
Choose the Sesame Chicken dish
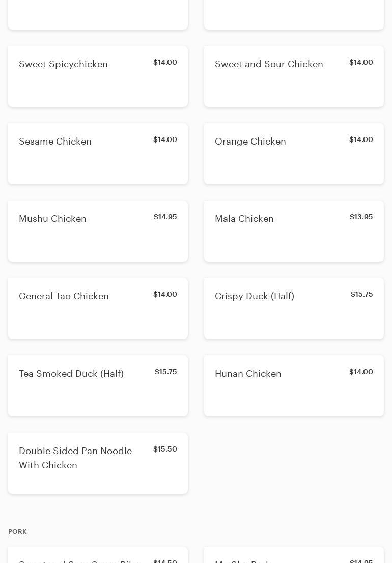pos(98,154)
